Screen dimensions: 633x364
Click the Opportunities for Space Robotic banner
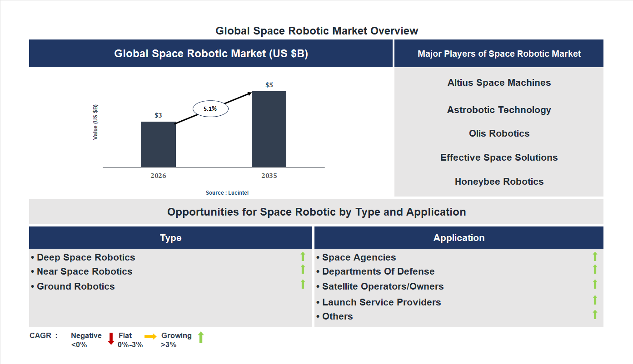tap(316, 212)
